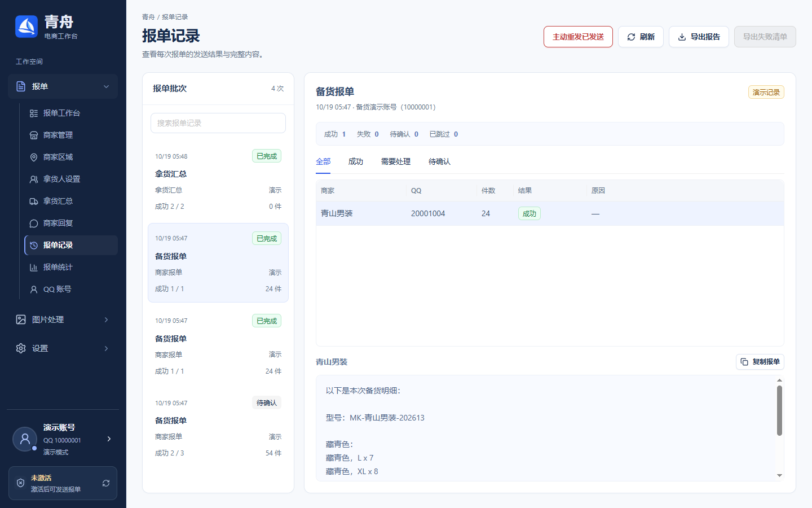Click the green 成功 result badge in table
The image size is (812, 508).
(x=529, y=213)
